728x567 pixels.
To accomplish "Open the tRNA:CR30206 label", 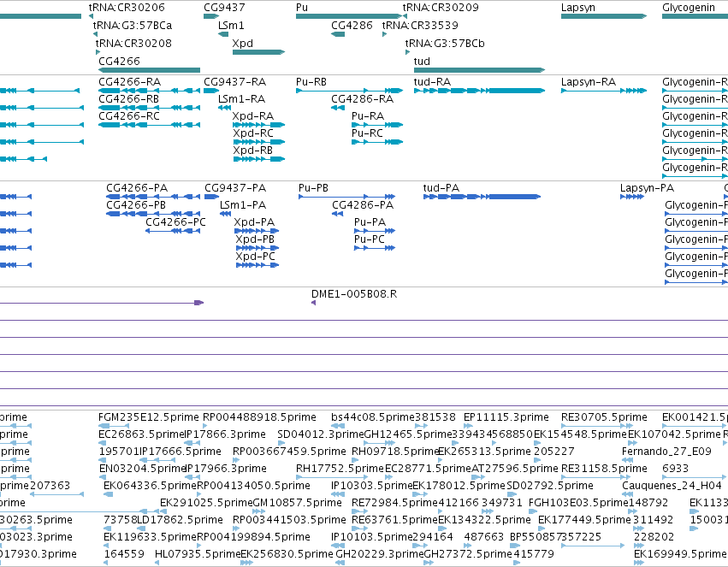I will [x=127, y=8].
